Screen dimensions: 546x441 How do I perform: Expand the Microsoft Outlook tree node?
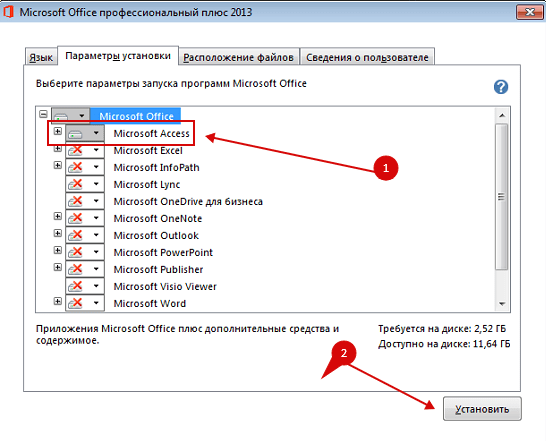click(x=57, y=233)
